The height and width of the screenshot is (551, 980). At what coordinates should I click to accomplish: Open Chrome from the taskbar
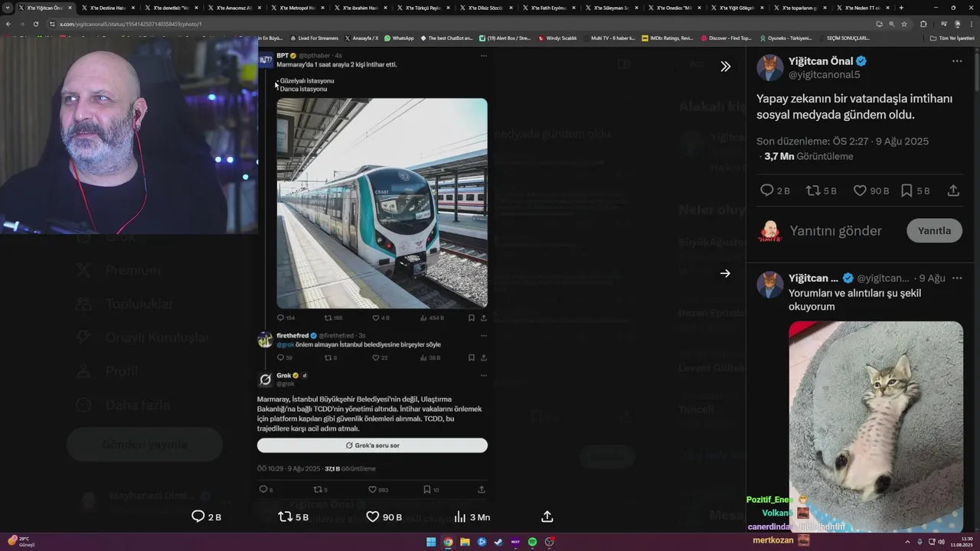(x=448, y=542)
